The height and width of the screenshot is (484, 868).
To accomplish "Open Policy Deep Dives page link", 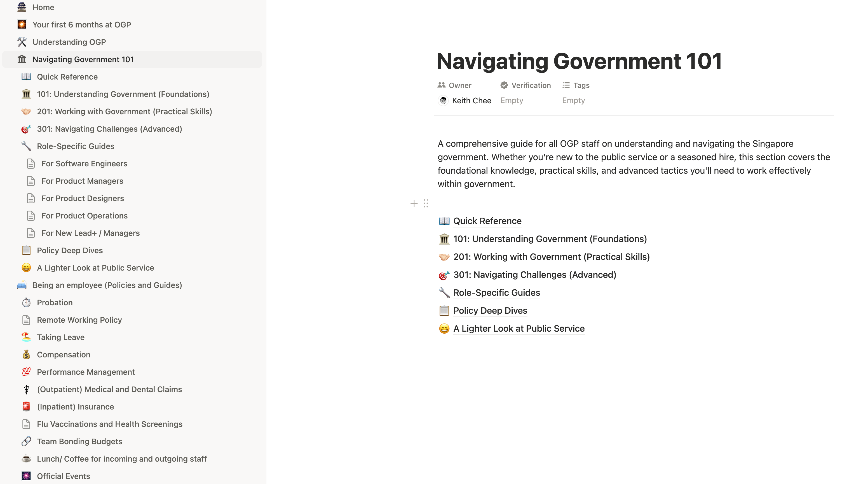I will click(490, 311).
